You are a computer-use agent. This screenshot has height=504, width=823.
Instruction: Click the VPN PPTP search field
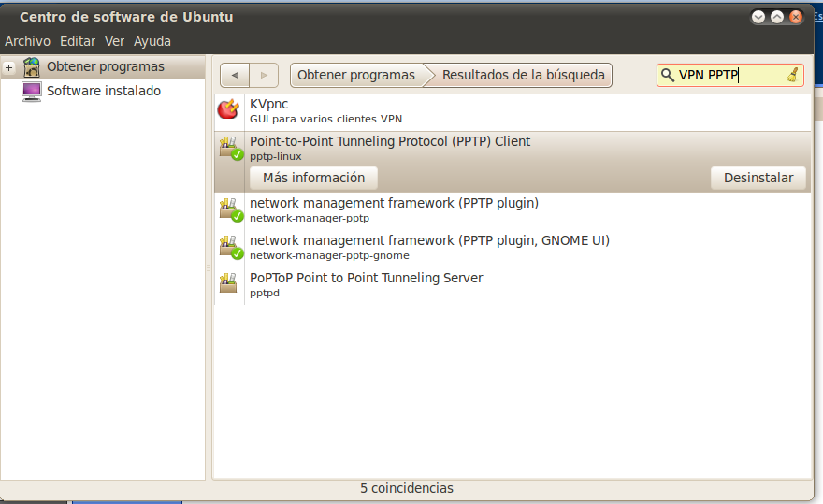[730, 75]
